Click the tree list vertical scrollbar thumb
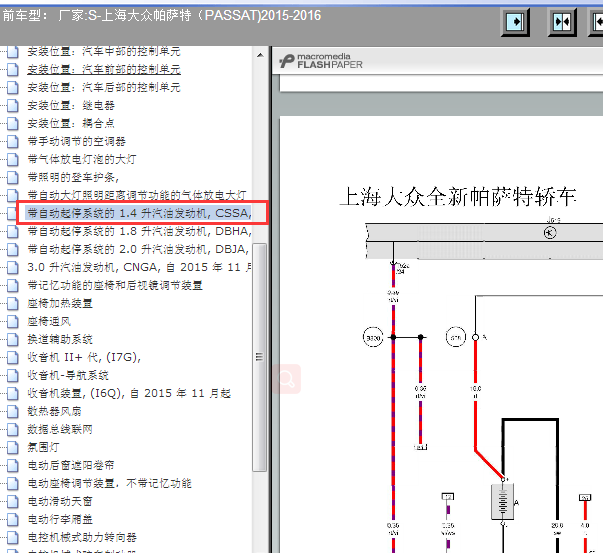Screen dimensions: 603x553 click(260, 357)
